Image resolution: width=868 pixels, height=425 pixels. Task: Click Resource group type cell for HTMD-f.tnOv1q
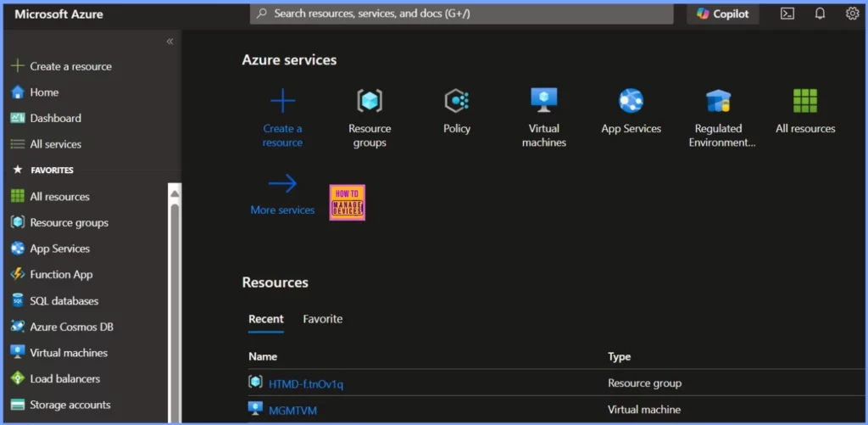point(644,383)
